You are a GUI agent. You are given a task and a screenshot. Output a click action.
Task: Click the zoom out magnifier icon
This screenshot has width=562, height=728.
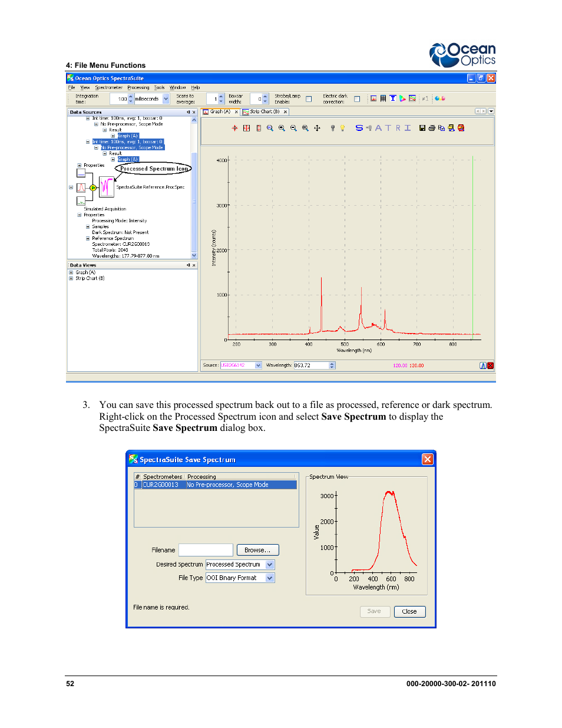pyautogui.click(x=293, y=128)
